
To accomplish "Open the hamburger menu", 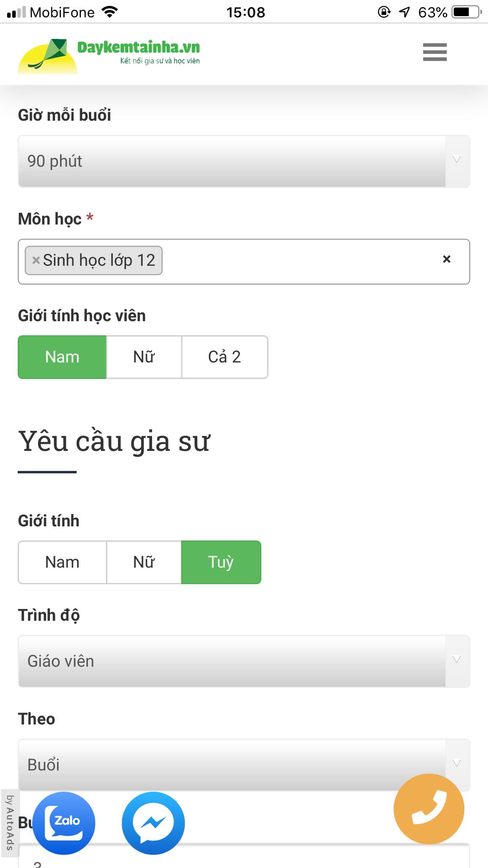I will [x=435, y=52].
